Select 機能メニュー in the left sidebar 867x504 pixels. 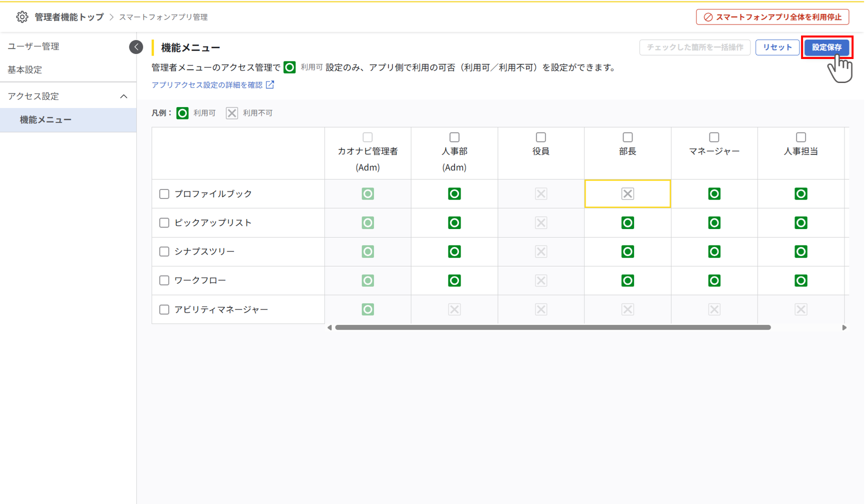click(x=46, y=119)
